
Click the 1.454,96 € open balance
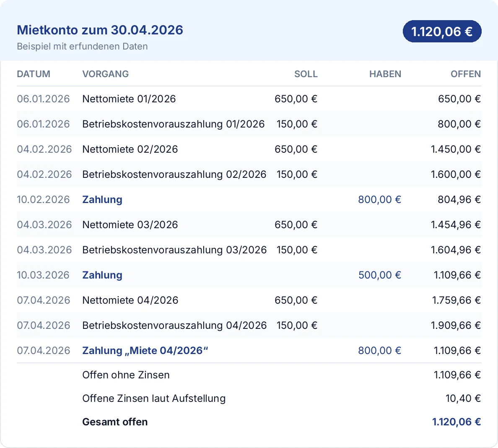coord(456,225)
